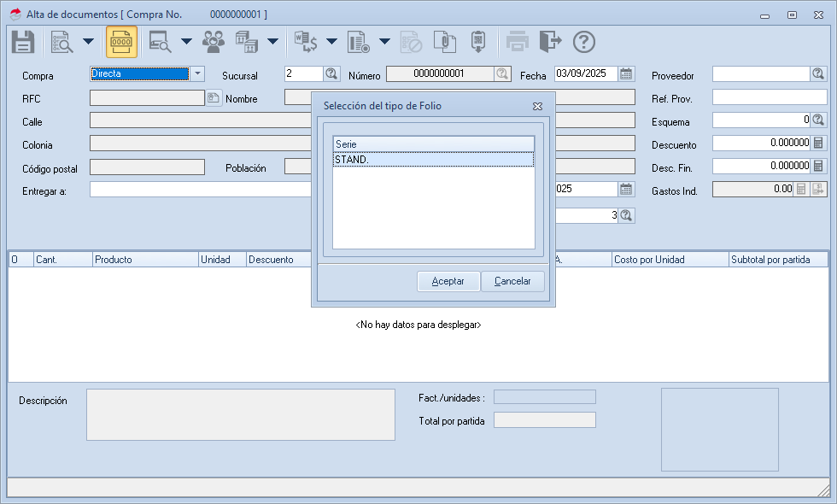Viewport: 837px width, 504px height.
Task: Open Sucursal lookup magnifier icon
Action: [x=331, y=73]
